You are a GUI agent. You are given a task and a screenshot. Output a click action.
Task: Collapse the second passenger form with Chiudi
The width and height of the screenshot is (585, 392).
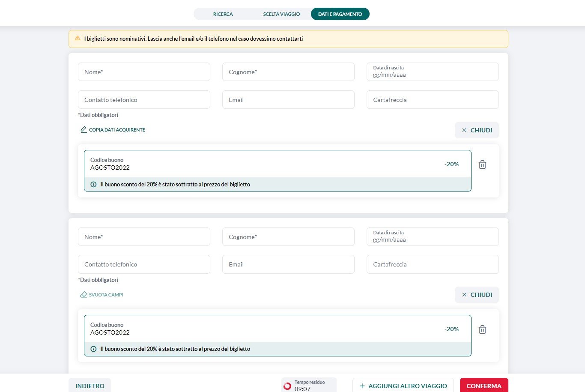[477, 295]
